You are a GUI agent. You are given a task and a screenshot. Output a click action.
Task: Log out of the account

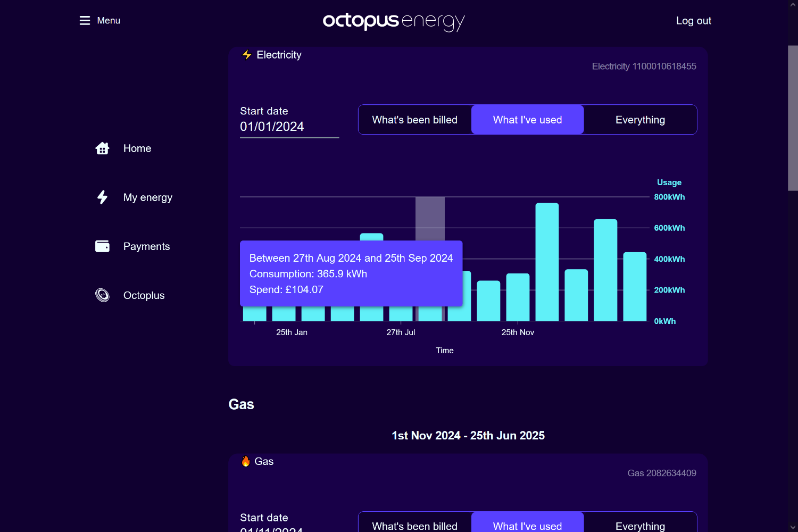coord(693,21)
